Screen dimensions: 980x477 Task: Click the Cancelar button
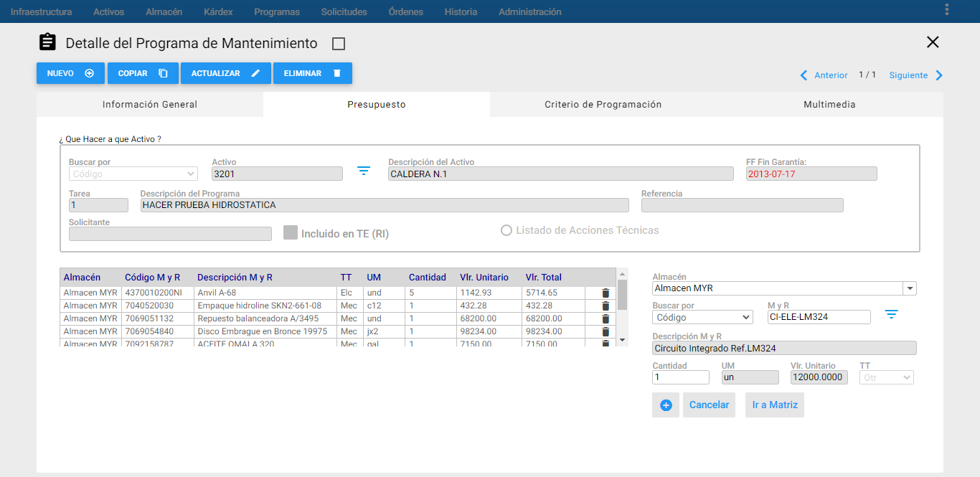point(709,405)
